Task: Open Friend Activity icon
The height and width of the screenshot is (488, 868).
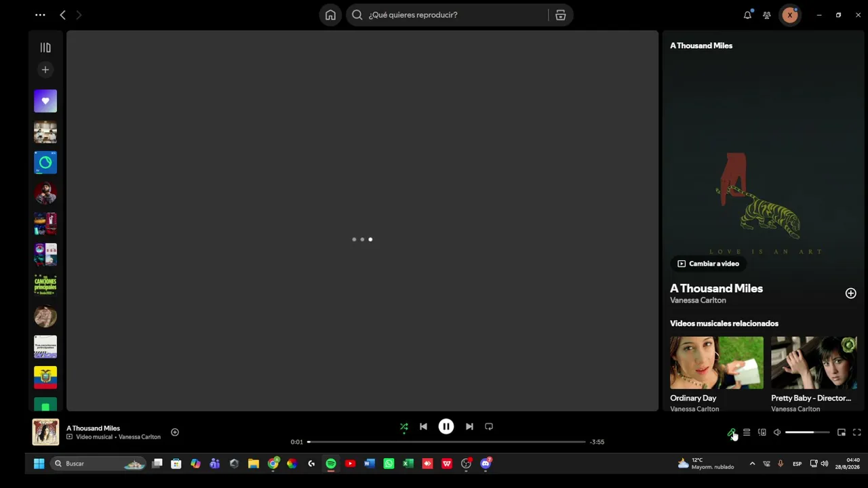Action: coord(766,15)
